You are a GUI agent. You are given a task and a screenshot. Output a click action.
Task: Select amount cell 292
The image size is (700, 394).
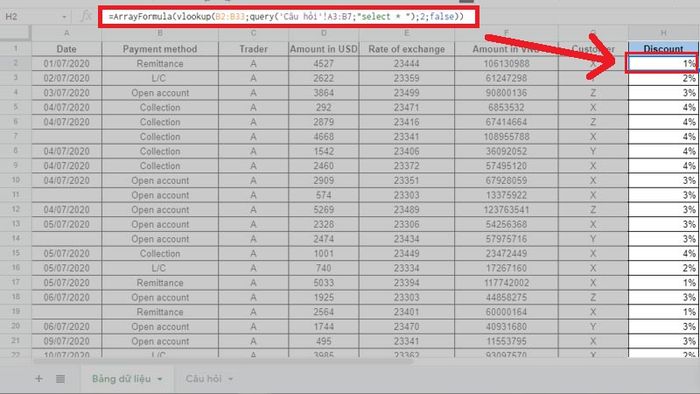tap(324, 108)
